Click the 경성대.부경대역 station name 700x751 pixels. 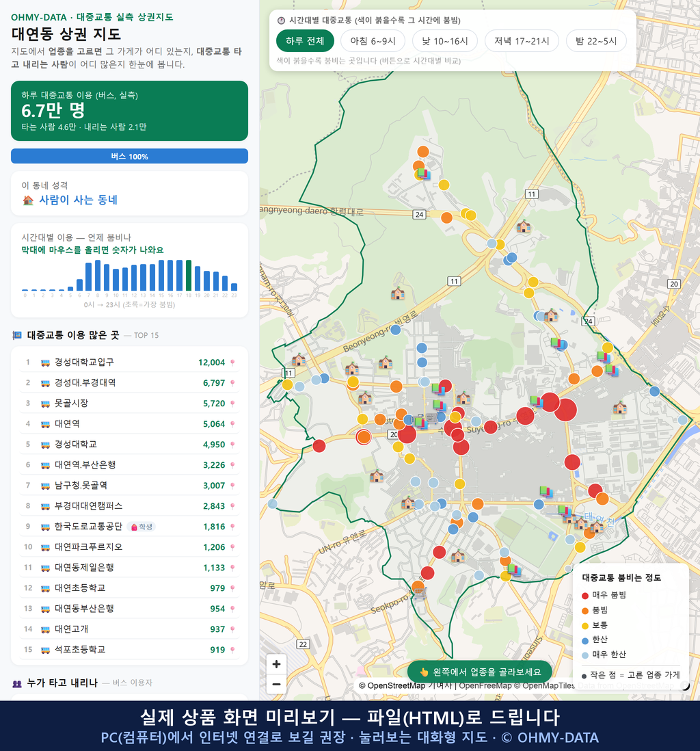coord(85,383)
